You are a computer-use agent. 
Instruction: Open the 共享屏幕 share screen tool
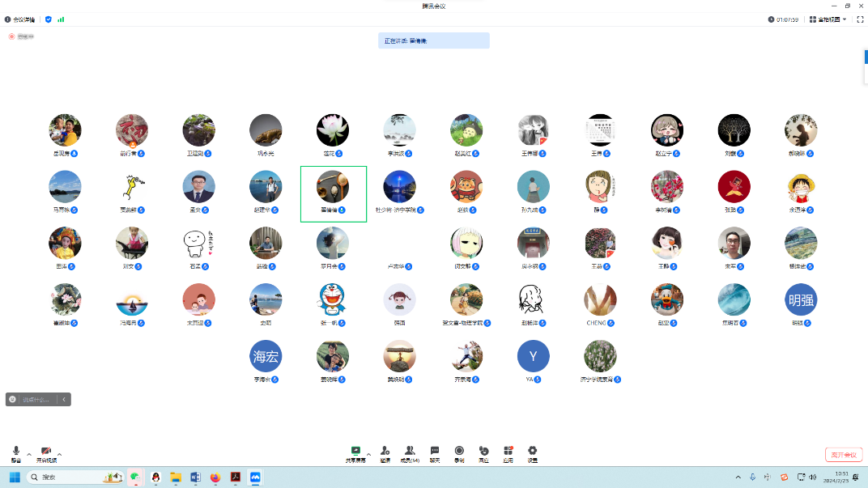tap(355, 453)
